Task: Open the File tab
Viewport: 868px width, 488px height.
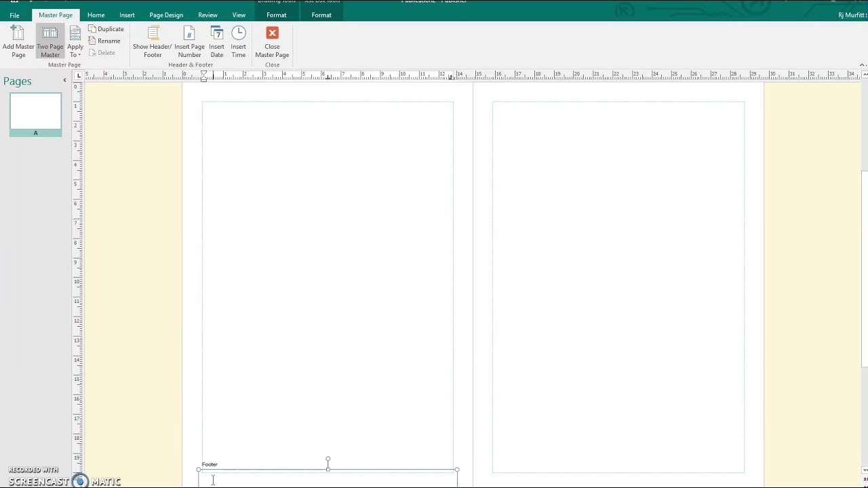Action: [14, 15]
